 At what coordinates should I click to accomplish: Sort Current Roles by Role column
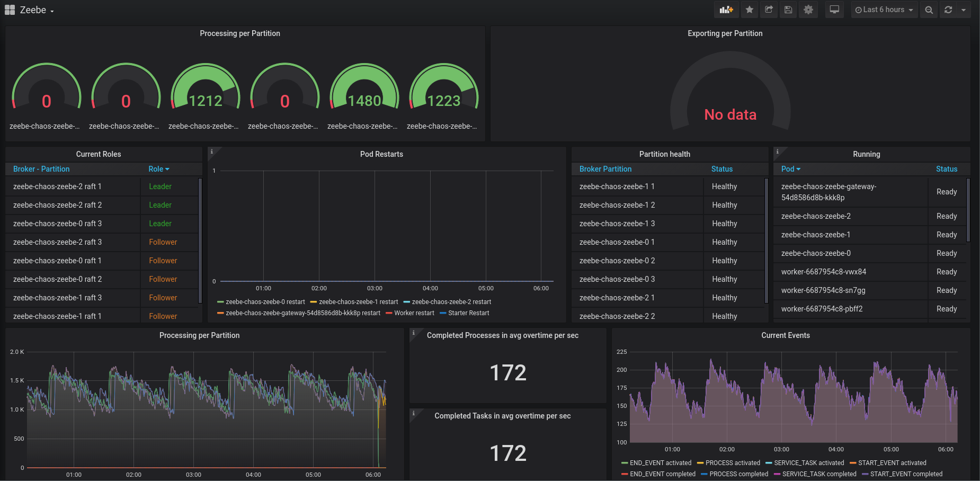(158, 169)
